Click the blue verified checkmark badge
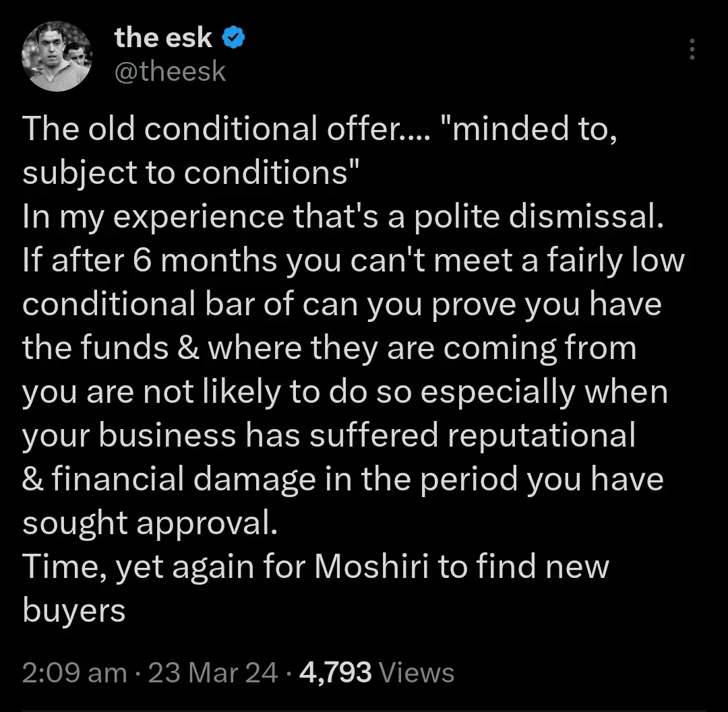 pyautogui.click(x=233, y=38)
